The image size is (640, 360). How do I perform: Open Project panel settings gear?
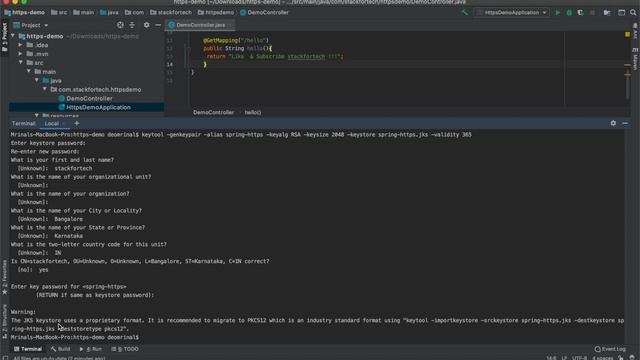147,25
